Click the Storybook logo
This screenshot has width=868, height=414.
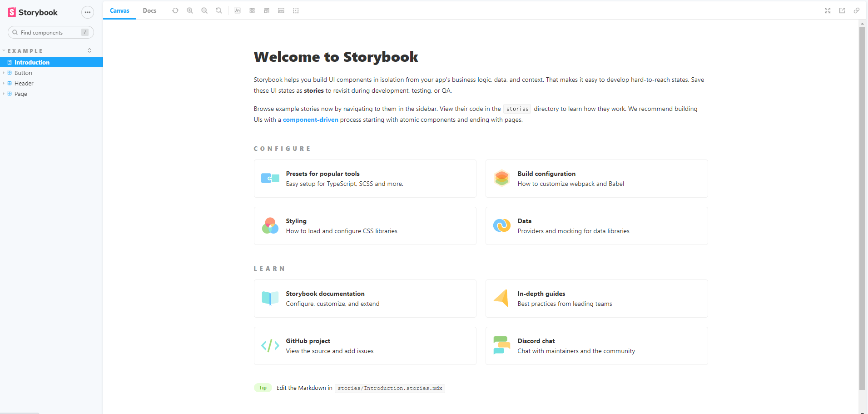click(x=33, y=12)
